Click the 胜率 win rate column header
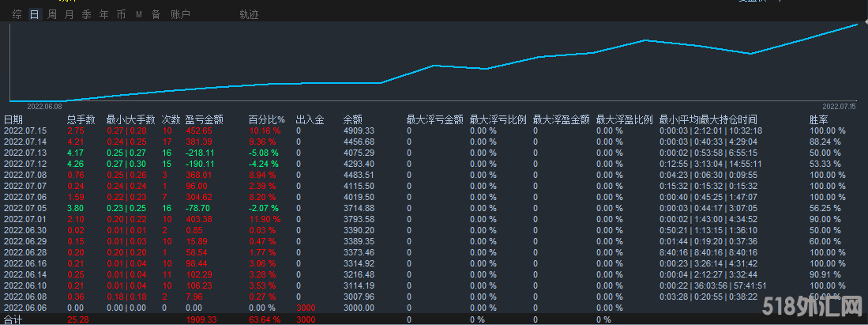Screen dimensions: 868x325 [819, 119]
